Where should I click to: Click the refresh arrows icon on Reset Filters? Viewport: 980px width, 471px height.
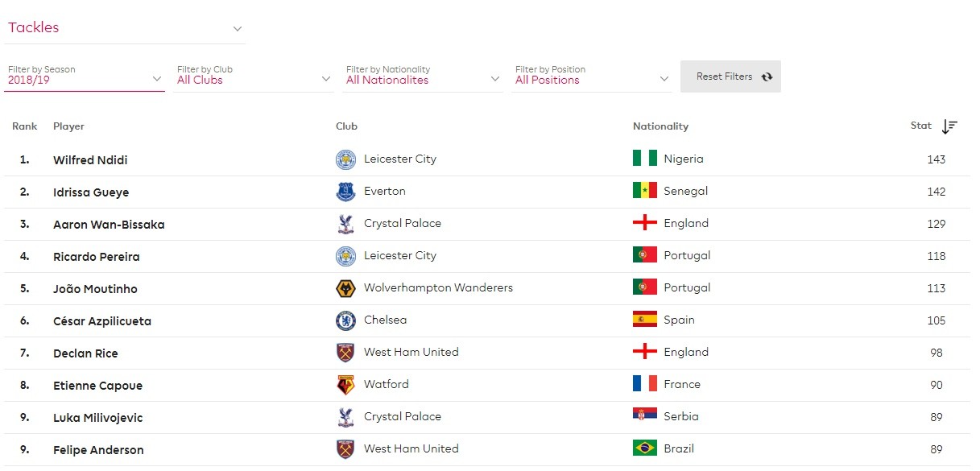[767, 77]
